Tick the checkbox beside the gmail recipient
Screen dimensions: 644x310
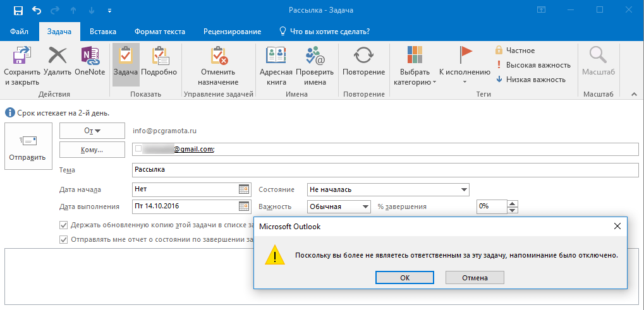pos(139,148)
